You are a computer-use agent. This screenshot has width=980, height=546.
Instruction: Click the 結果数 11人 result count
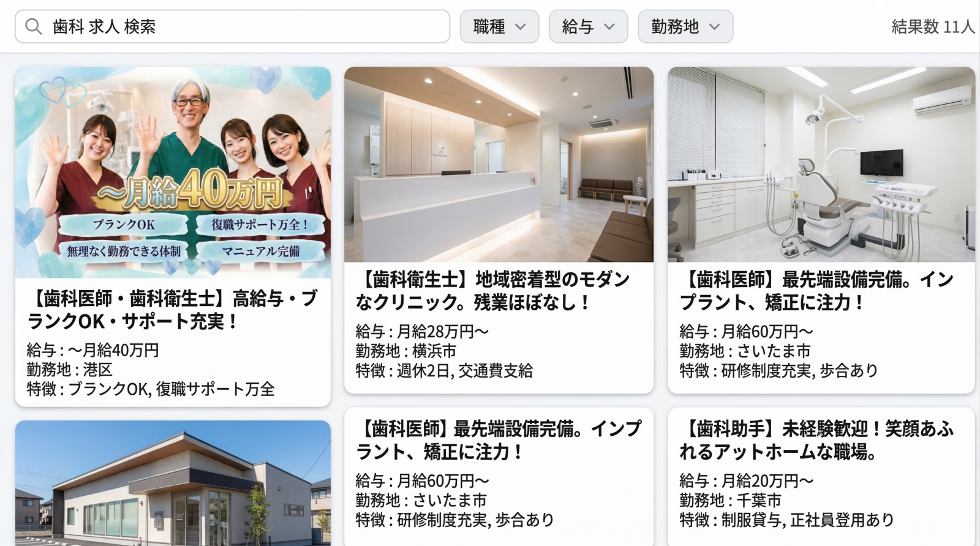(932, 27)
